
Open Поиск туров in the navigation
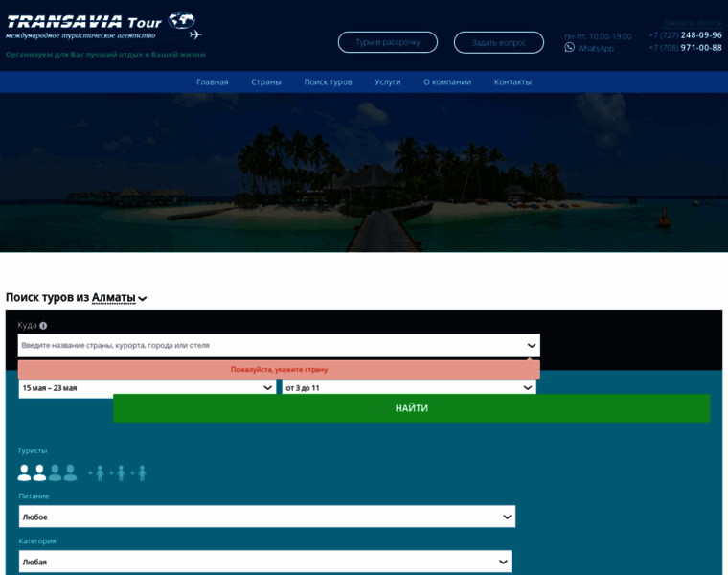[x=328, y=81]
